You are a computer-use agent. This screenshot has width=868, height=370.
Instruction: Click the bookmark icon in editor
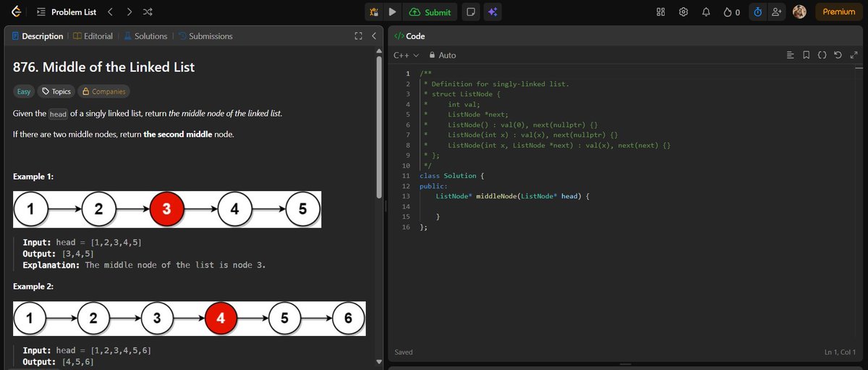(x=806, y=55)
